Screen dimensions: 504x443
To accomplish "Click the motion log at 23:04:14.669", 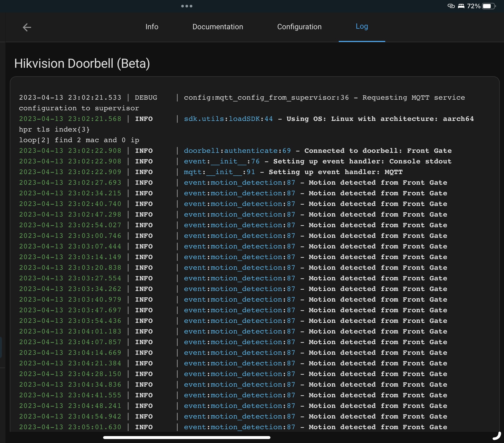I will [x=233, y=353].
